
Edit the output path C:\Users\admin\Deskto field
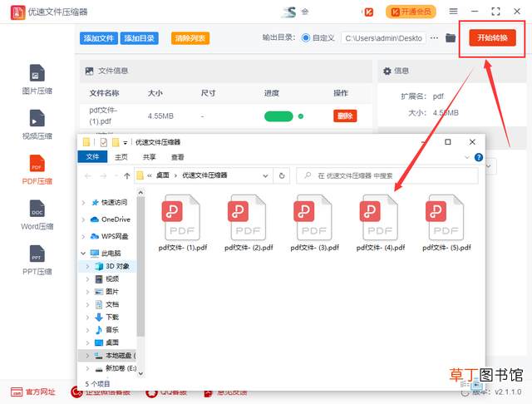[383, 38]
